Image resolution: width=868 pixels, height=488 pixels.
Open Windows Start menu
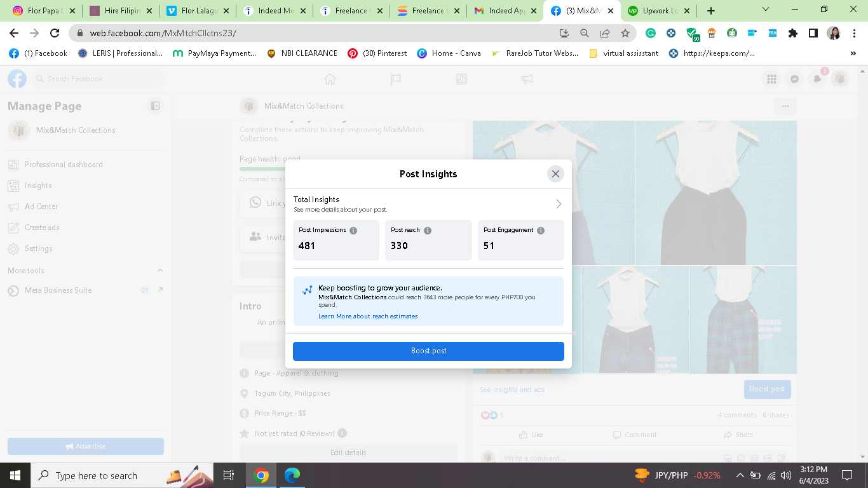click(x=15, y=475)
